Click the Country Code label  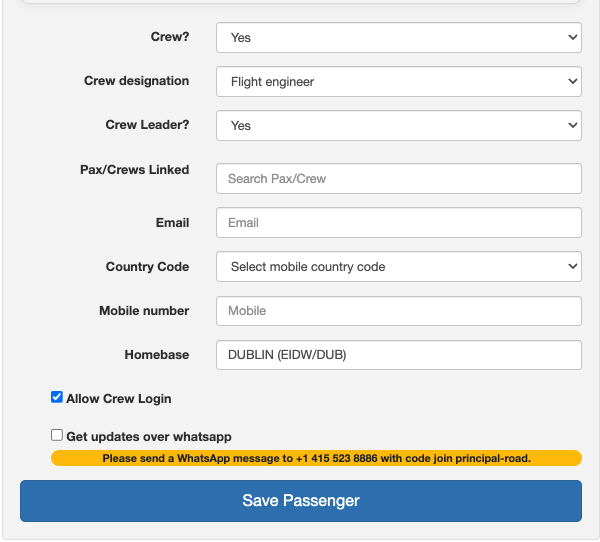147,267
